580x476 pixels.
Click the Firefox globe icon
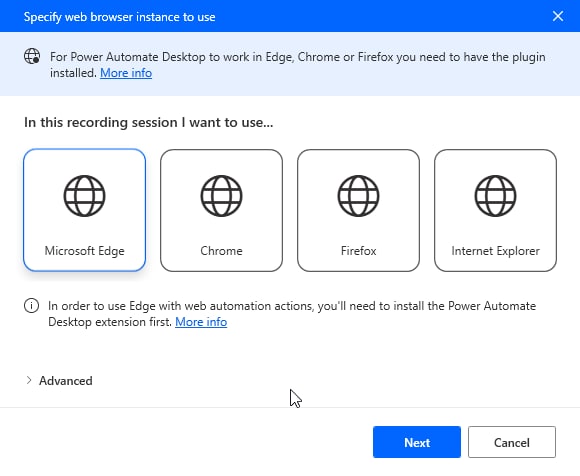[358, 196]
